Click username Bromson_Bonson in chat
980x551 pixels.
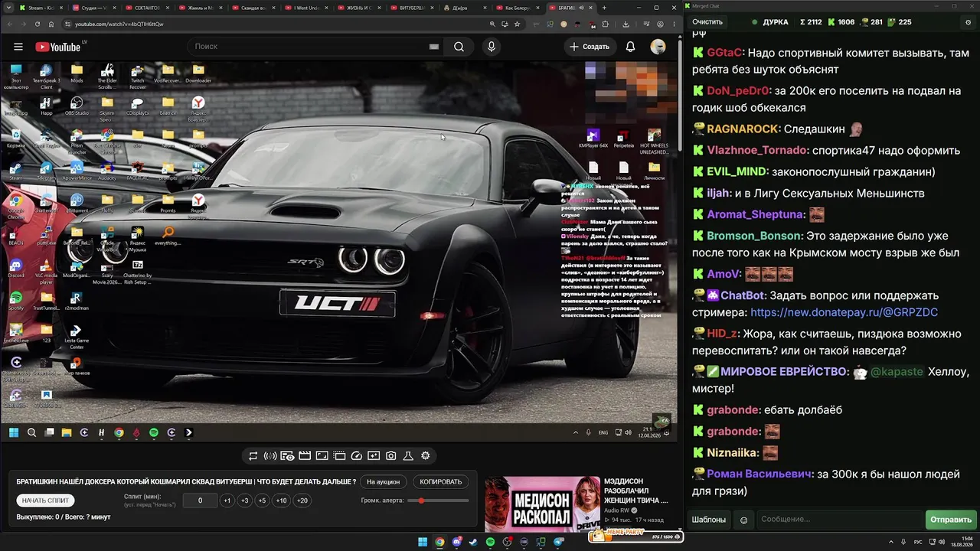point(754,236)
